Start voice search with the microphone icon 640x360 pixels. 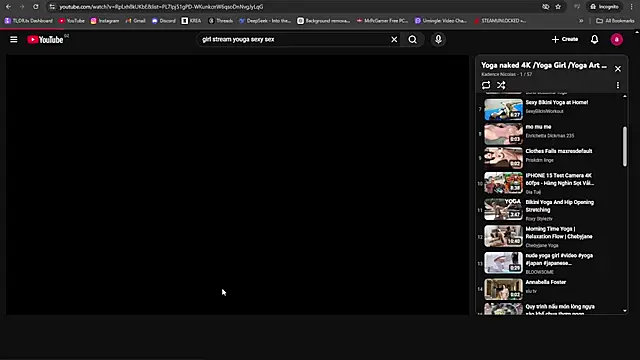(x=438, y=40)
